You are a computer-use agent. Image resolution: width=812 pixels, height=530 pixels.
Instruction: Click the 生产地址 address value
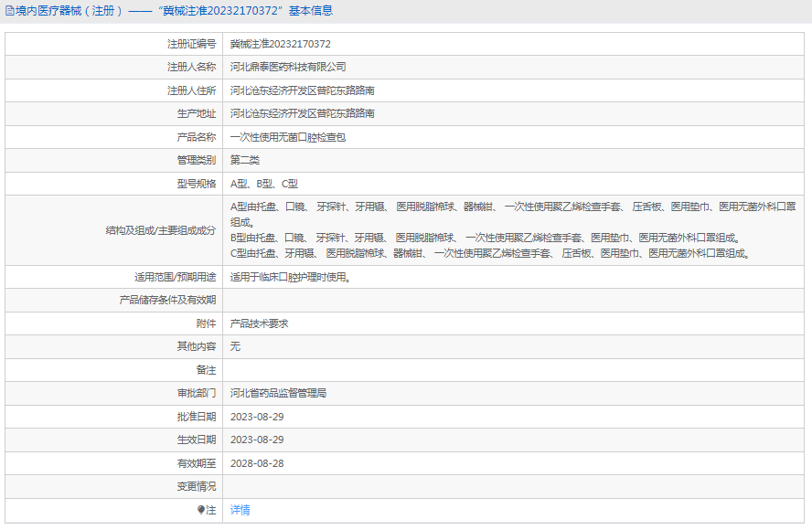[302, 113]
